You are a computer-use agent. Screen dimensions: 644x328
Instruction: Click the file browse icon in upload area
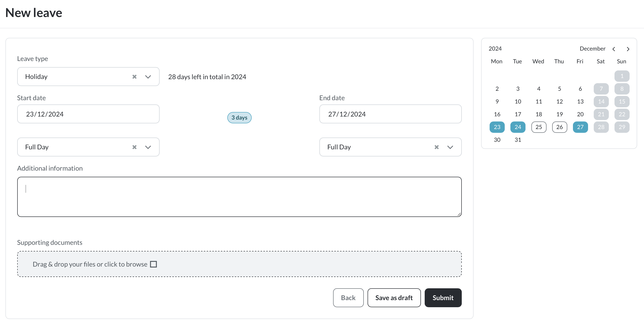coord(153,264)
